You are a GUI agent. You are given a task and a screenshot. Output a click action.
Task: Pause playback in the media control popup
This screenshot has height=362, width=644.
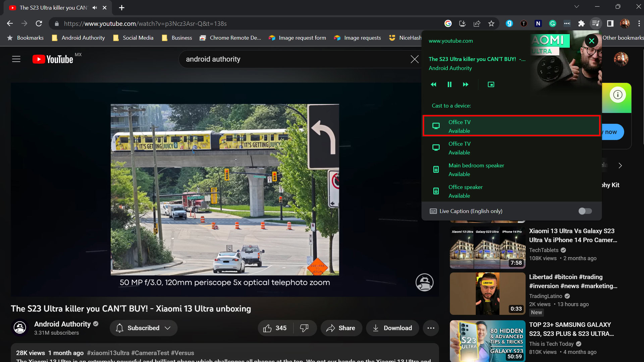[x=449, y=84]
